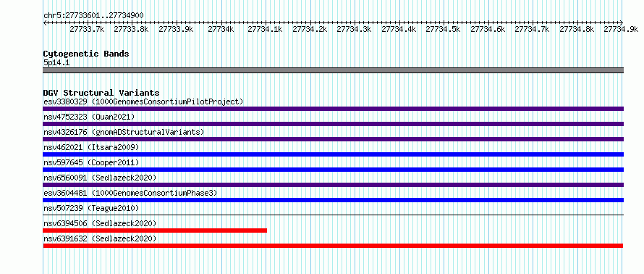Viewport: 644px width, 274px height.
Task: Open the nsv462021 (Itsara2009) label
Action: (x=91, y=147)
